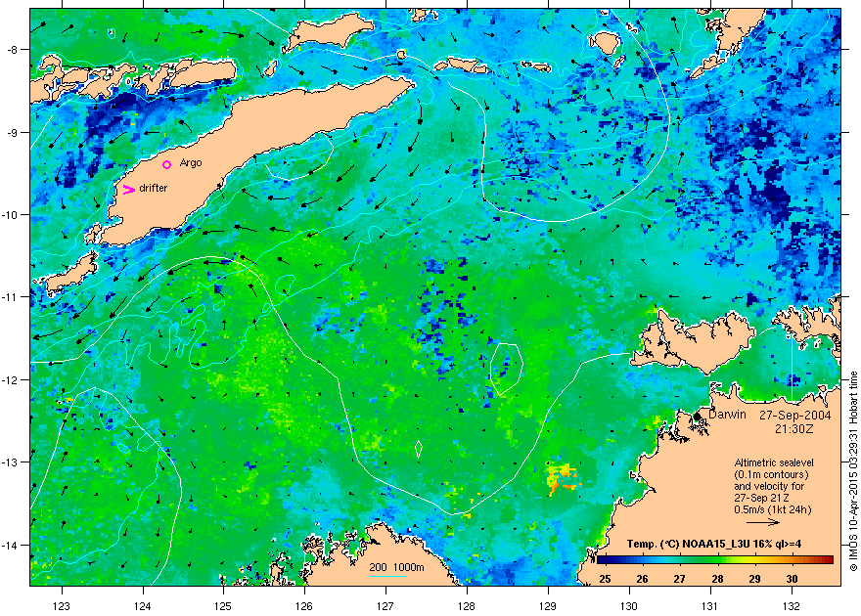
Task: Click the small closed sealevel contour near 128.5E
Action: pyautogui.click(x=506, y=369)
